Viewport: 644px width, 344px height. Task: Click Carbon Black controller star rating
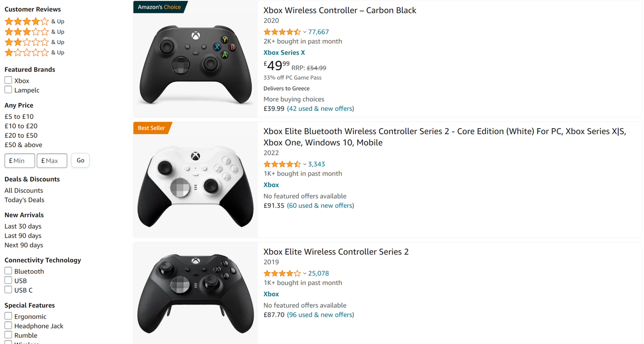pos(282,32)
